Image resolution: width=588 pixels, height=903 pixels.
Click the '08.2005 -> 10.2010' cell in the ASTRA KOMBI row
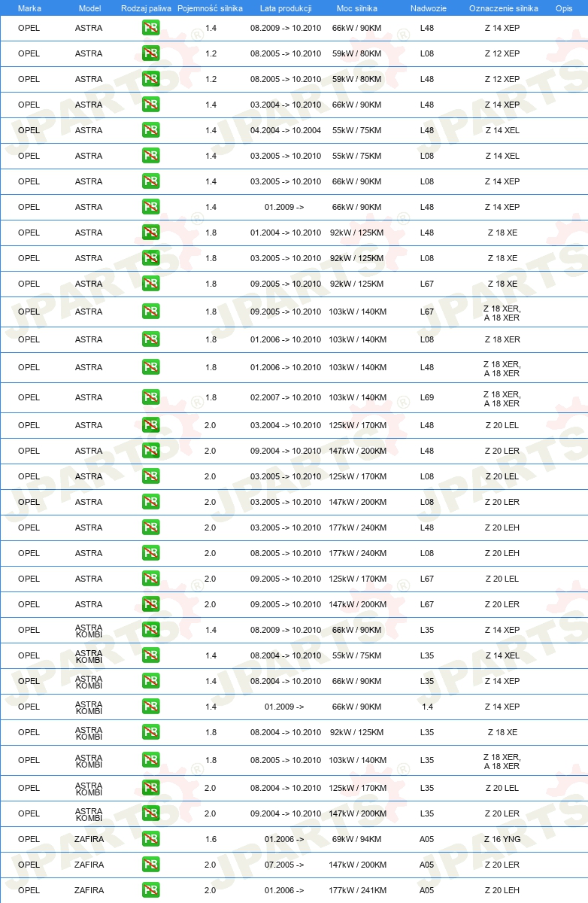286,760
